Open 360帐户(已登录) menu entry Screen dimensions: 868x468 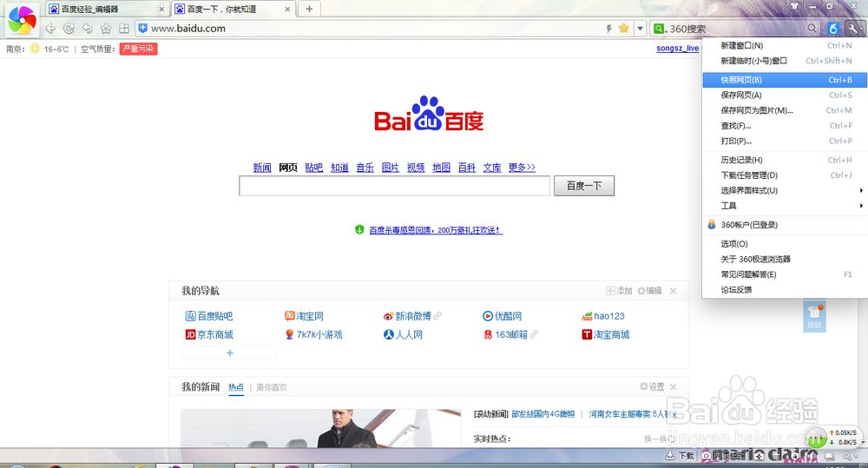tap(785, 225)
